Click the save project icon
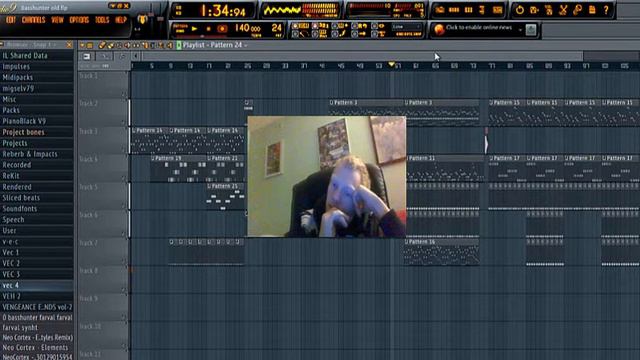 pos(534,10)
